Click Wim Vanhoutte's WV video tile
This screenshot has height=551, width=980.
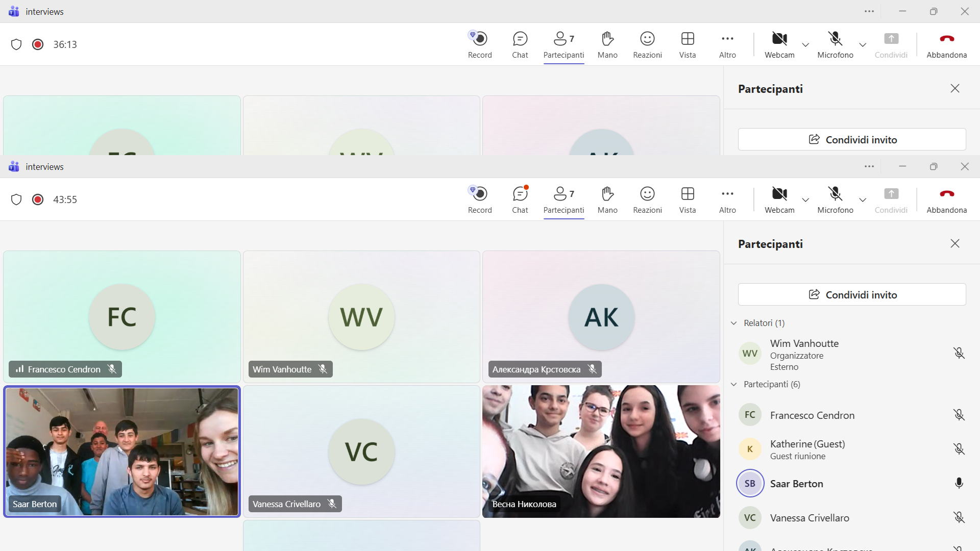[361, 317]
